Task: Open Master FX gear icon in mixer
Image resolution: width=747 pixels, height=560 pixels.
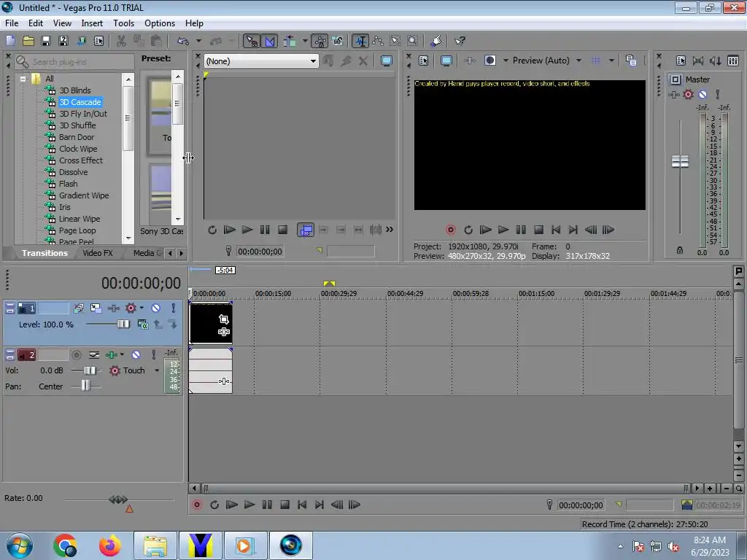Action: (x=688, y=94)
